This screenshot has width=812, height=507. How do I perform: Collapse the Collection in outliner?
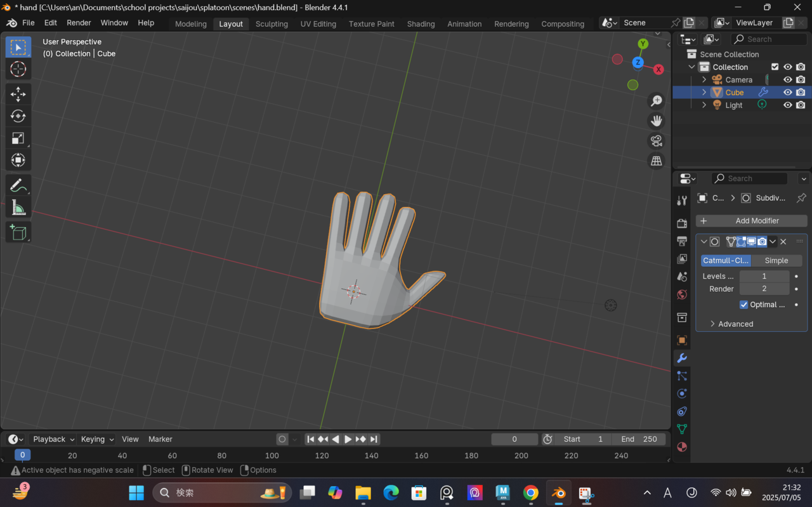[691, 67]
